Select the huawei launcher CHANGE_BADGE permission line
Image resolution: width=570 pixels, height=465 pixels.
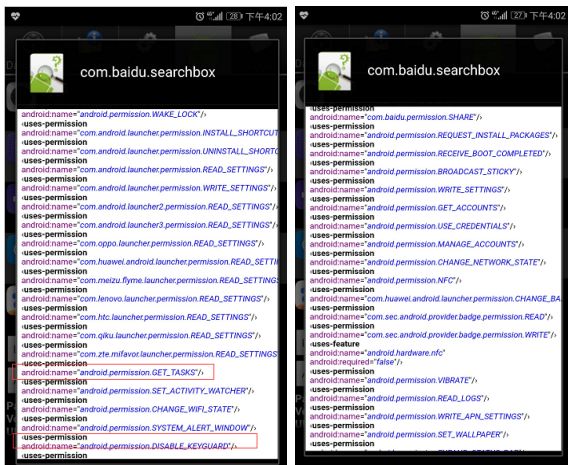[435, 299]
